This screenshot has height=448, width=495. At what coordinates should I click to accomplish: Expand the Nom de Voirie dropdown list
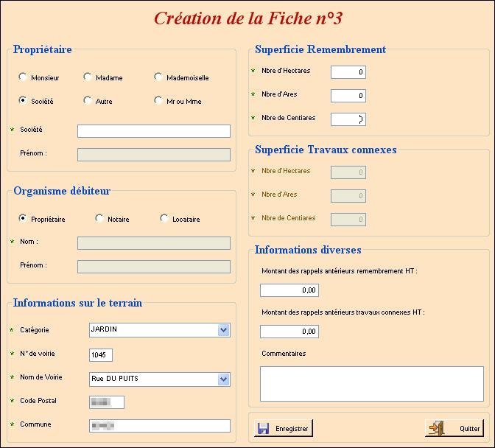[x=224, y=379]
